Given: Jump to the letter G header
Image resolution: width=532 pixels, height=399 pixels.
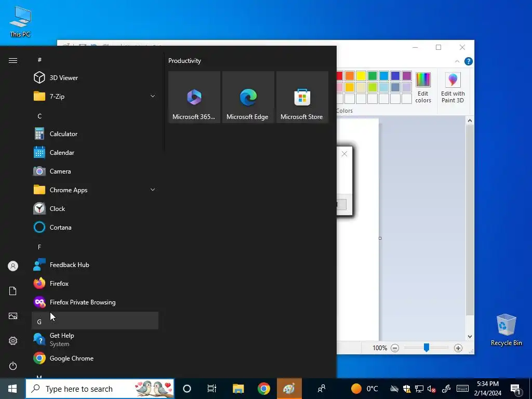Looking at the screenshot, I should (95, 321).
